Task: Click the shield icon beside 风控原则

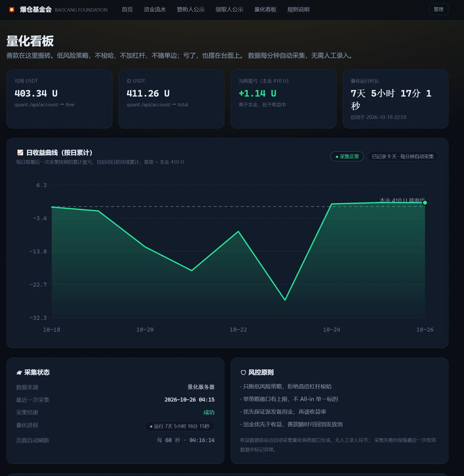Action: click(244, 372)
